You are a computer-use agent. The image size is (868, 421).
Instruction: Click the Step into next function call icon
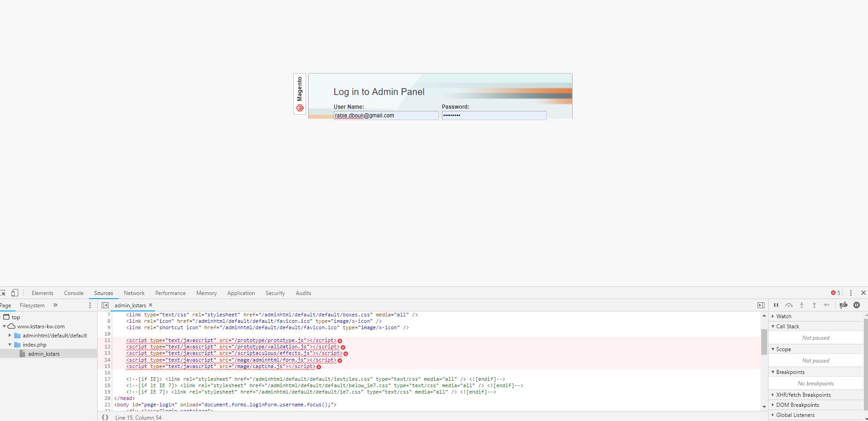(802, 305)
